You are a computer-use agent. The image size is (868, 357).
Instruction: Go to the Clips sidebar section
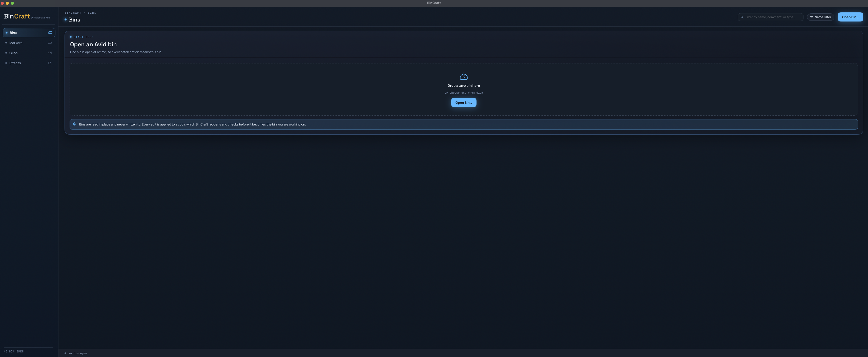point(29,53)
